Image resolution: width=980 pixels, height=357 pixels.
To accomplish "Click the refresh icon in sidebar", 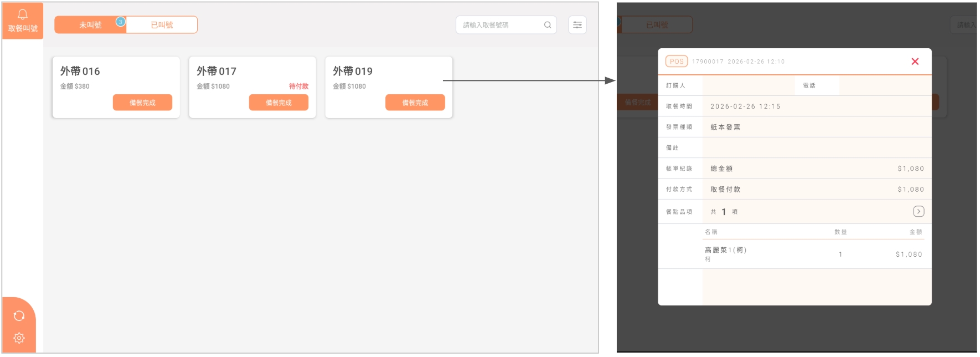I will click(x=19, y=316).
